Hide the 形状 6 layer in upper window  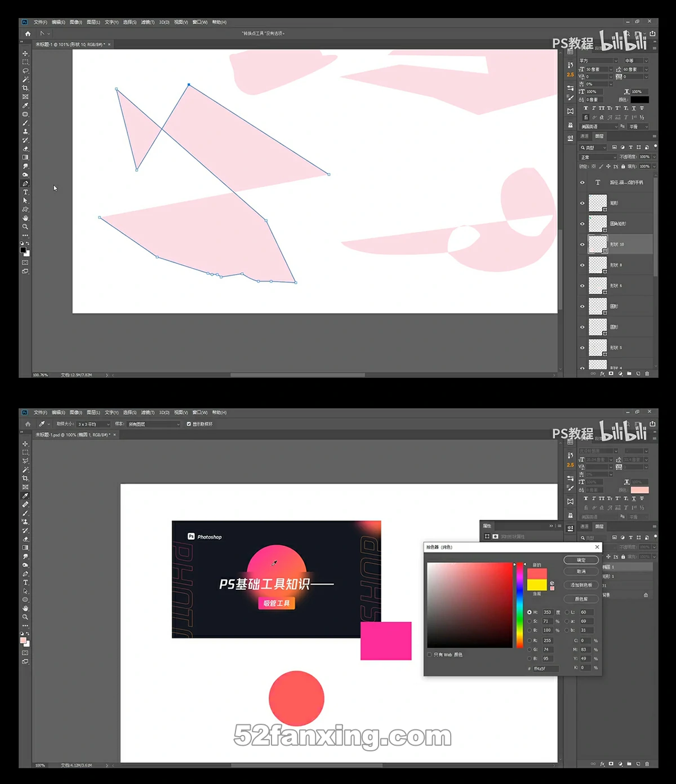(582, 286)
